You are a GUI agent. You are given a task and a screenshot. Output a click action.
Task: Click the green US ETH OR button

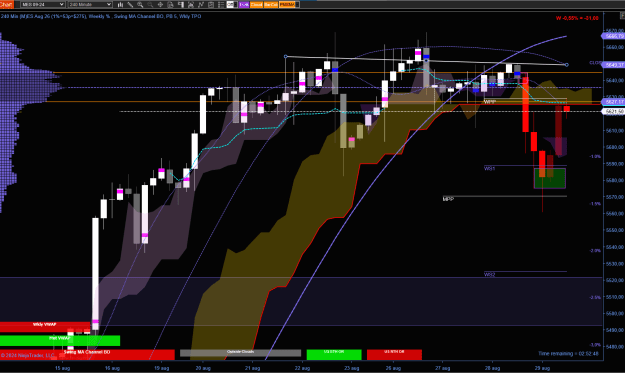click(x=334, y=354)
